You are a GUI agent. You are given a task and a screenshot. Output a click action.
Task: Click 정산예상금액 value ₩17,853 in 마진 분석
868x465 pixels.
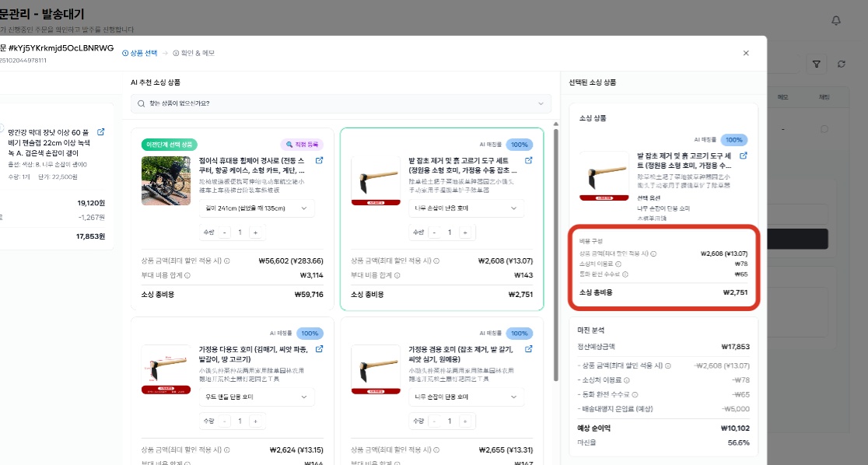pyautogui.click(x=735, y=347)
